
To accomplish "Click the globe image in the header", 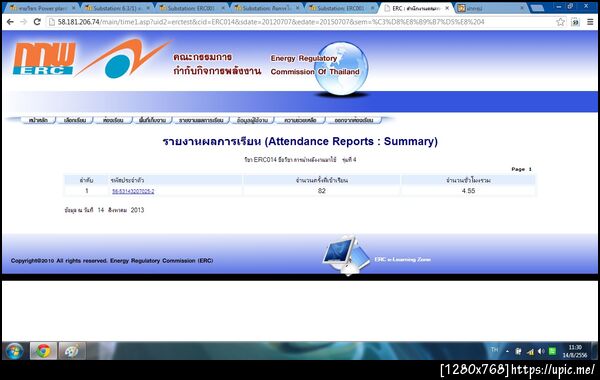I will 342,68.
